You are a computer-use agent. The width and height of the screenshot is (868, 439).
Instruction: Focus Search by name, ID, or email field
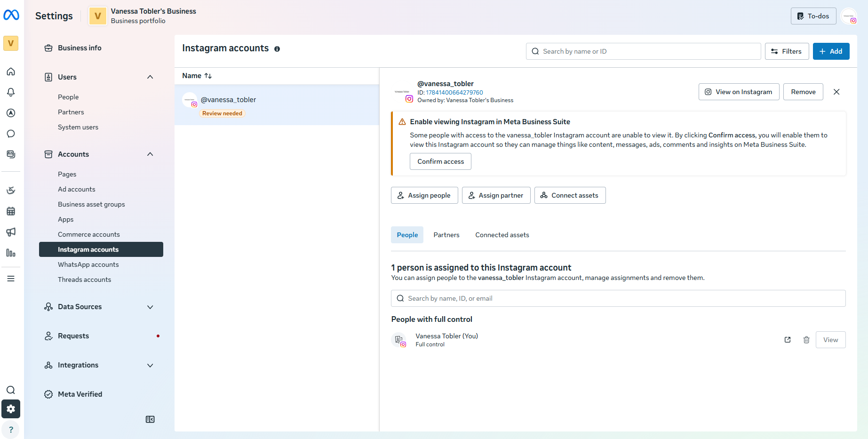618,298
